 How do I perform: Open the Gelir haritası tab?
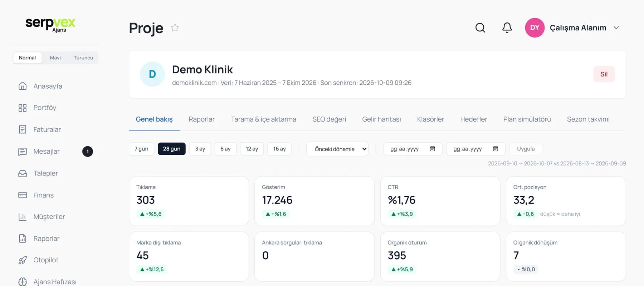[381, 119]
